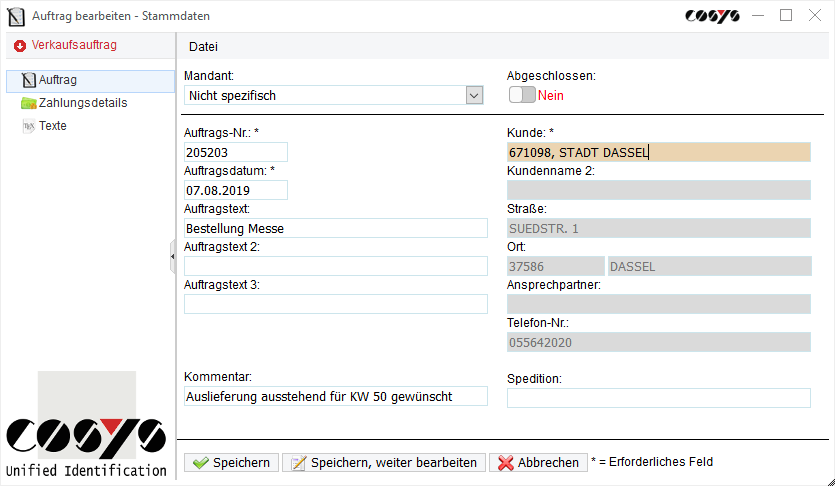The image size is (835, 486).
Task: Select Zahlungsdetails in the navigation tree
Action: click(83, 103)
